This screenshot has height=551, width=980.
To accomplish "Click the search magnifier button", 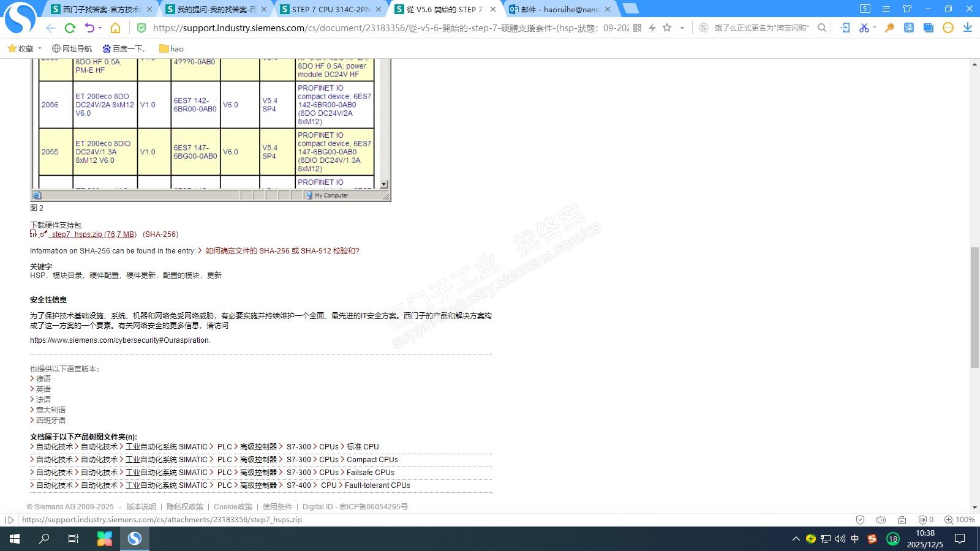I will 822,28.
